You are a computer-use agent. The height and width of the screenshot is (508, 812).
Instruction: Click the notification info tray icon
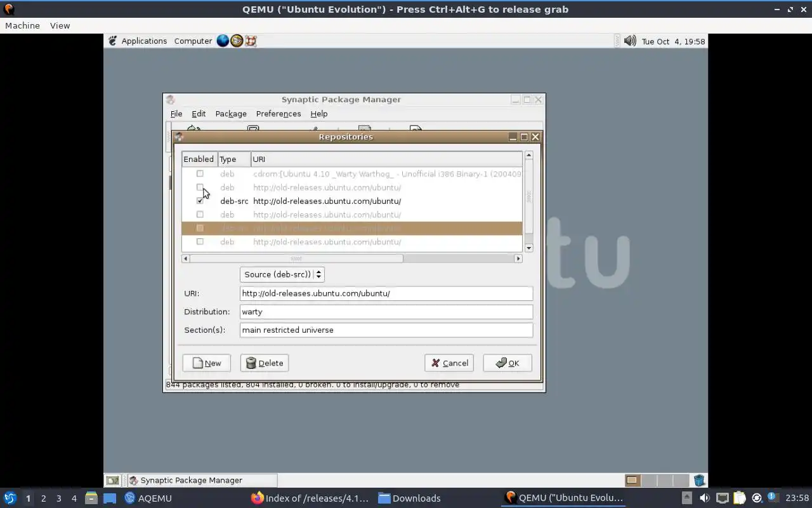tap(773, 497)
